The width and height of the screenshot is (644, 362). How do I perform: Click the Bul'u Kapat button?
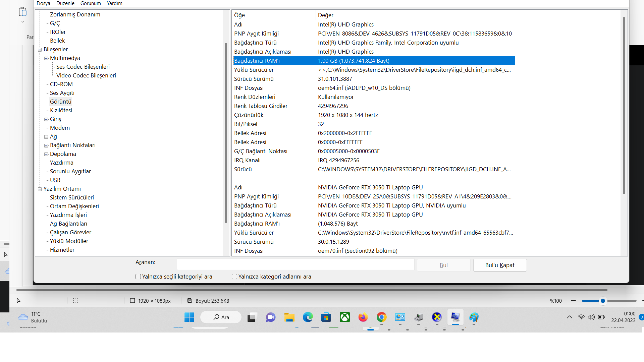click(500, 265)
